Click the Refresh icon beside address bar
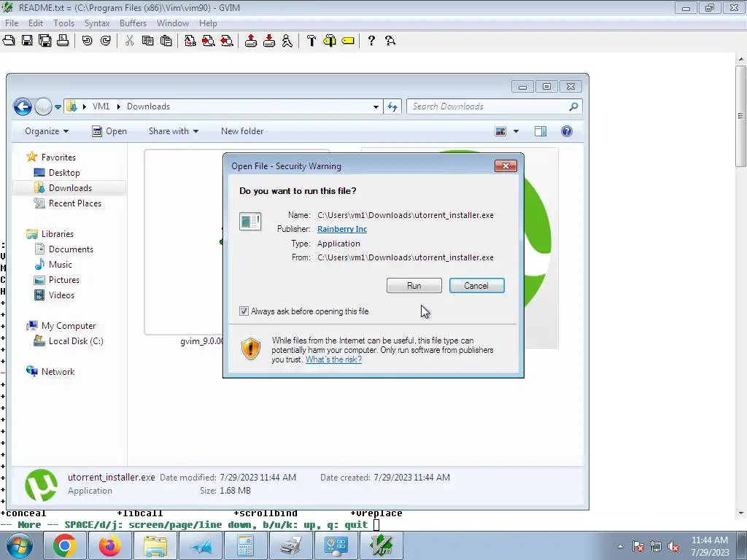 click(x=392, y=106)
